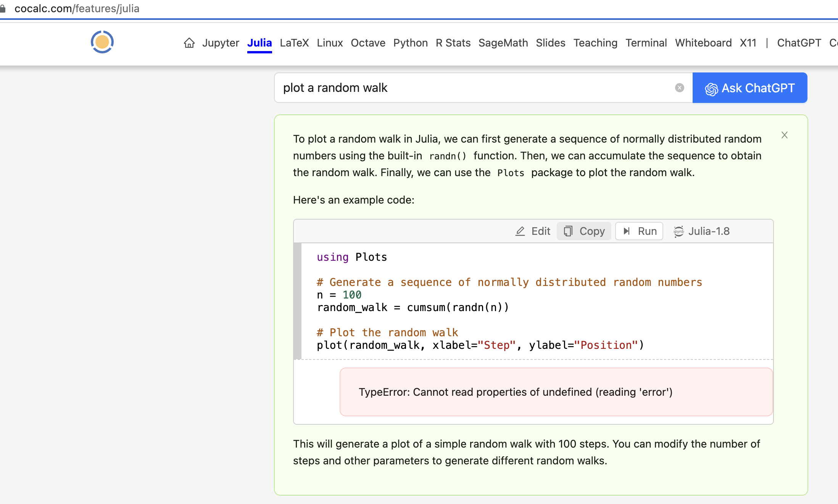The width and height of the screenshot is (838, 504).
Task: Click the CoCalc logo
Action: tap(102, 42)
